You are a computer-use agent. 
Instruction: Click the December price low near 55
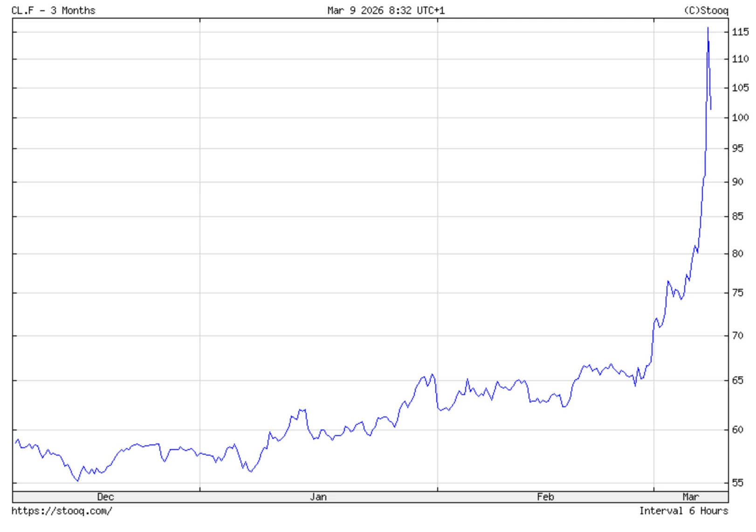click(78, 480)
